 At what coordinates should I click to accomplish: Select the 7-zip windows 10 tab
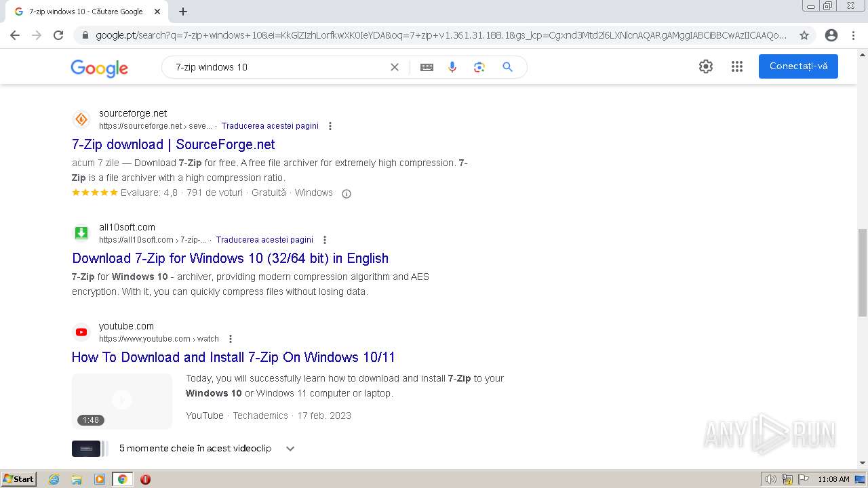(85, 12)
